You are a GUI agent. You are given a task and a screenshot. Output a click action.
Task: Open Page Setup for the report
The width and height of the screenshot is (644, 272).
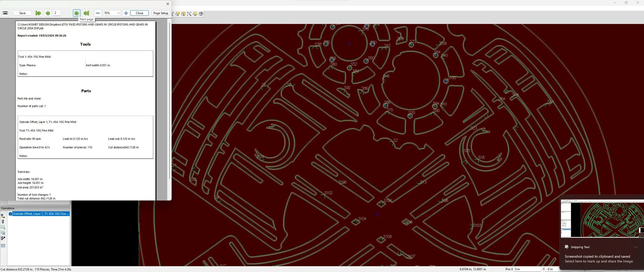161,13
